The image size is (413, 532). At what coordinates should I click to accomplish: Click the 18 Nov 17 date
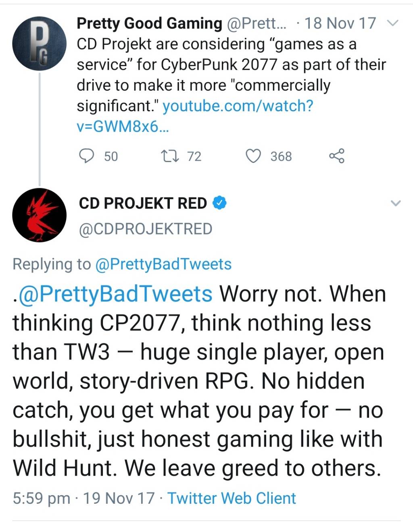pyautogui.click(x=340, y=23)
